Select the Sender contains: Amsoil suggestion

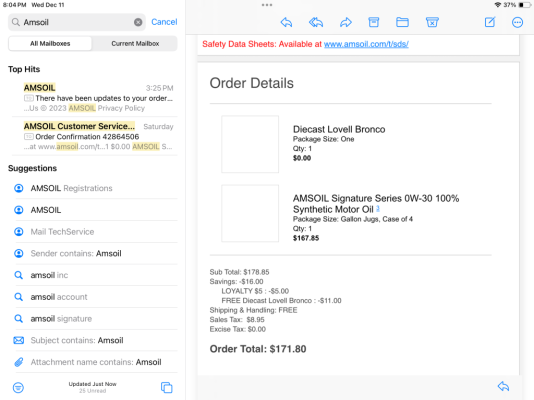pos(95,253)
